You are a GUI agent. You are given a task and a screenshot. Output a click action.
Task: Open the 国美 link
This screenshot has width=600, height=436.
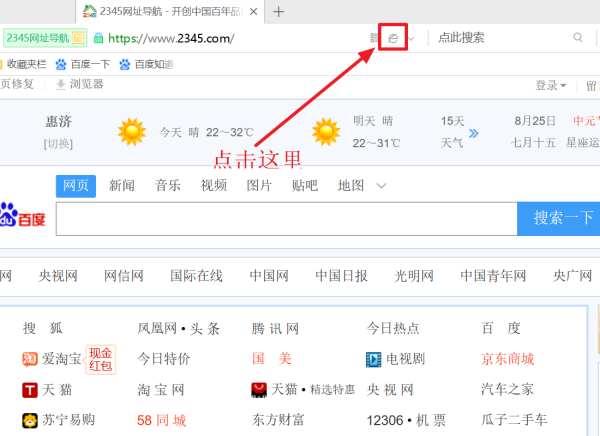272,359
